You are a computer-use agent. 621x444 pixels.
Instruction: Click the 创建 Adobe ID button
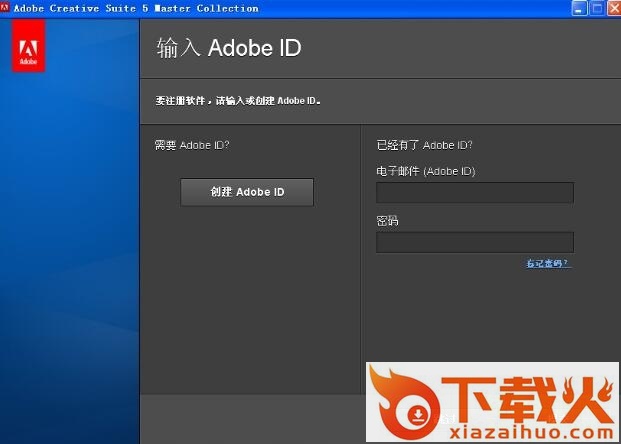tap(247, 192)
